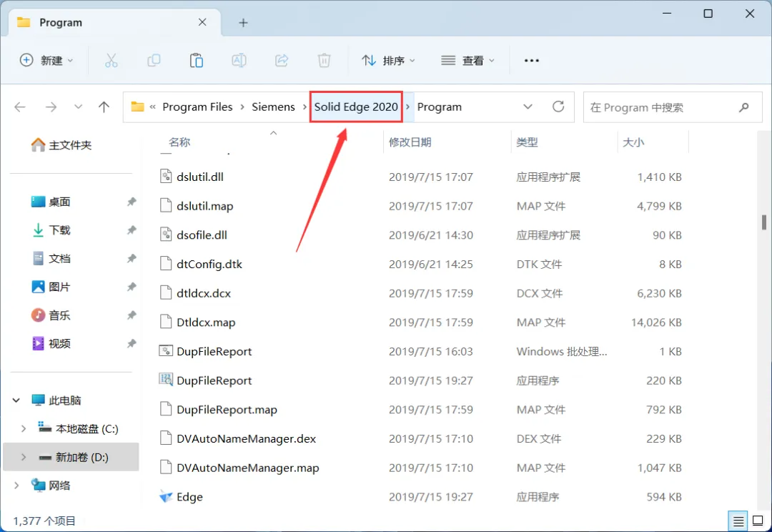This screenshot has height=532, width=772.
Task: Click the DupFileReport batch file icon
Action: tap(166, 350)
